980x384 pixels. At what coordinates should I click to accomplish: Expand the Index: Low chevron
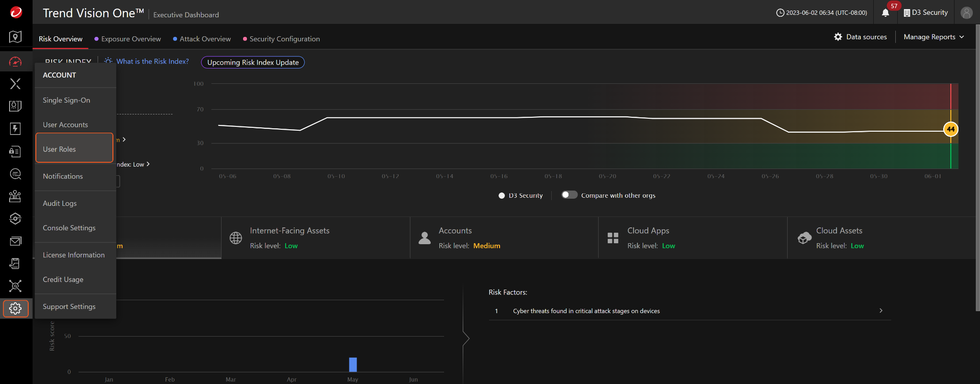pos(148,164)
